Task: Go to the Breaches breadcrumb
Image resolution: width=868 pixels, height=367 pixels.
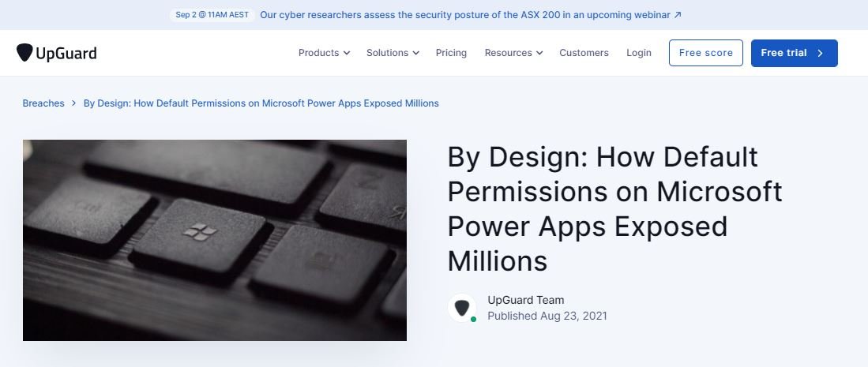Action: pos(43,103)
